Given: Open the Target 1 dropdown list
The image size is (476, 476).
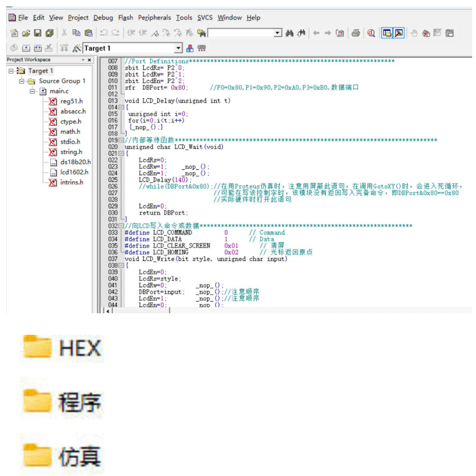Looking at the screenshot, I should tap(178, 49).
